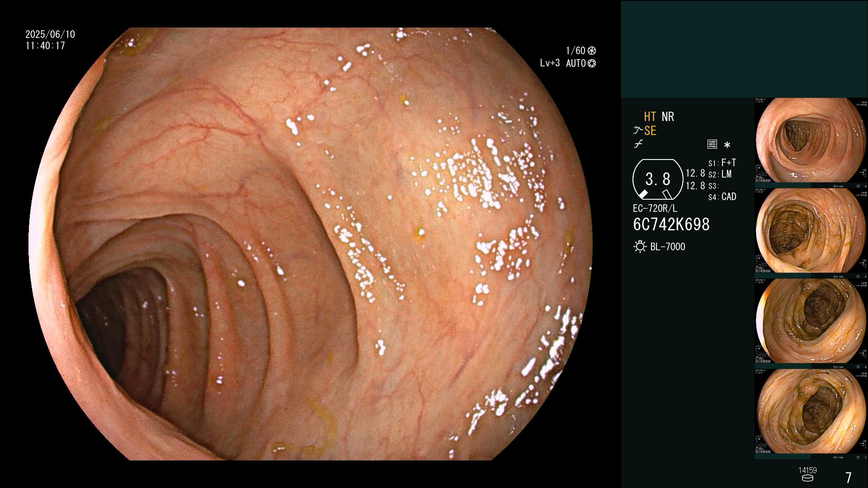Click the date 2025/06/10
This screenshot has height=488, width=868.
point(50,34)
